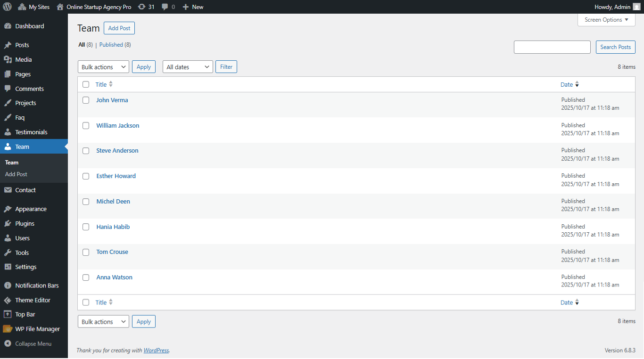Click the comments bubble icon in admin bar
Viewport: 644px width, 359px height.
click(x=165, y=7)
